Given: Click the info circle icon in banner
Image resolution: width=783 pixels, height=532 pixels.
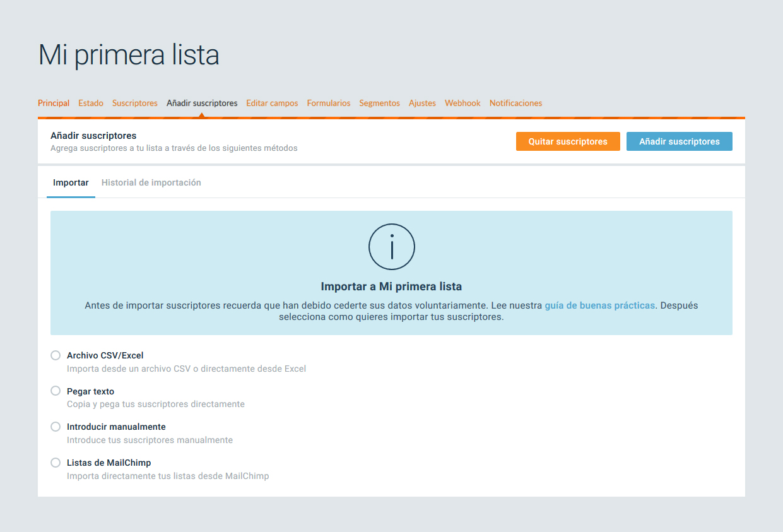Looking at the screenshot, I should pos(391,247).
